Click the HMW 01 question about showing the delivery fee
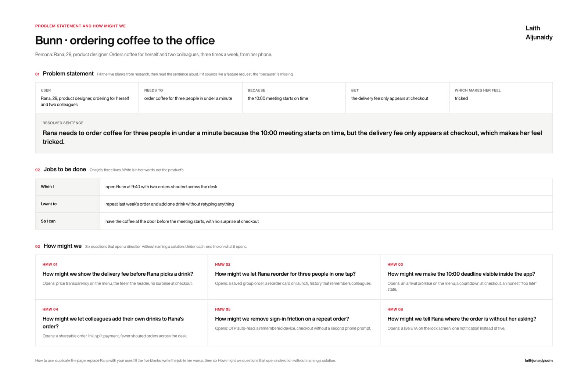This screenshot has height=392, width=588. pos(118,274)
